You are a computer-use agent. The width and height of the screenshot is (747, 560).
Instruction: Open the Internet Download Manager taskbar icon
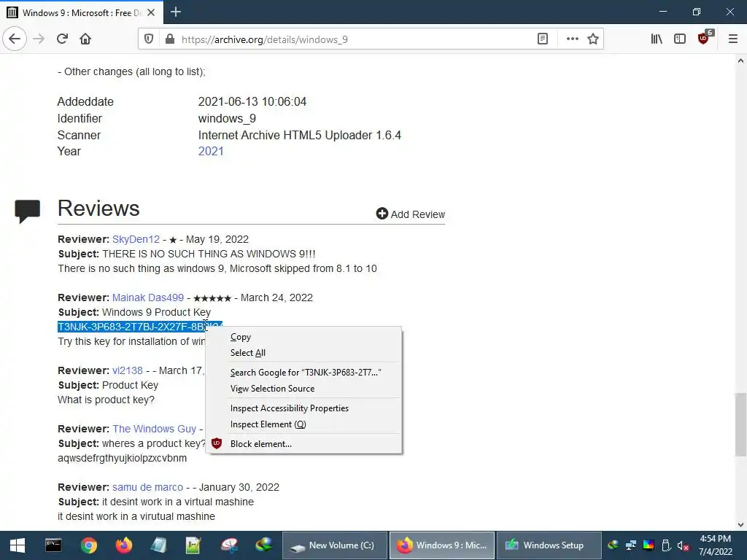(263, 545)
